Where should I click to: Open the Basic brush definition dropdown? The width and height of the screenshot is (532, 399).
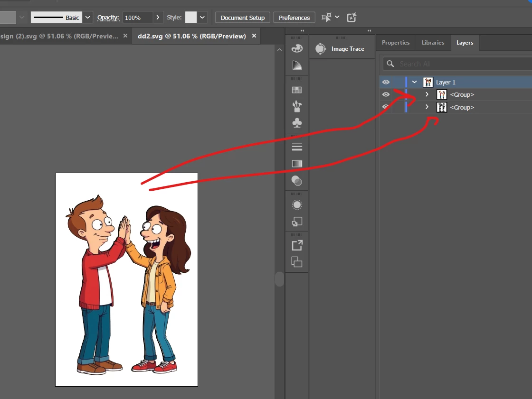click(x=88, y=18)
